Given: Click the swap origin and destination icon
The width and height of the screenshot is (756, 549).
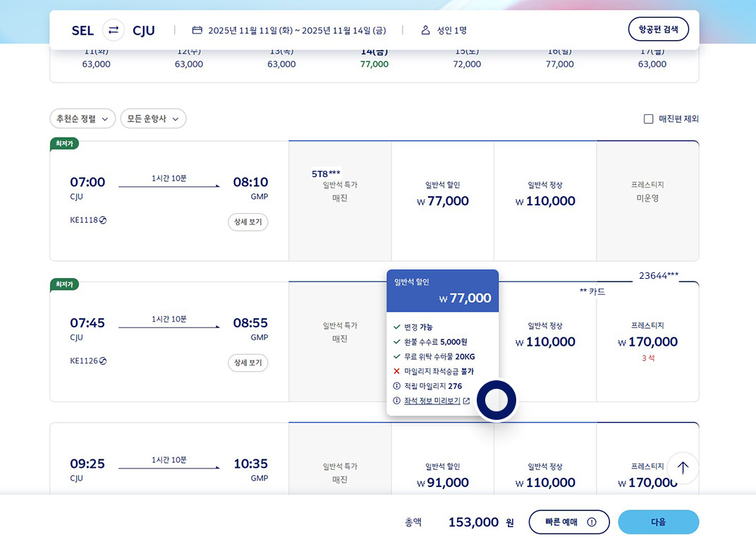Looking at the screenshot, I should point(114,30).
